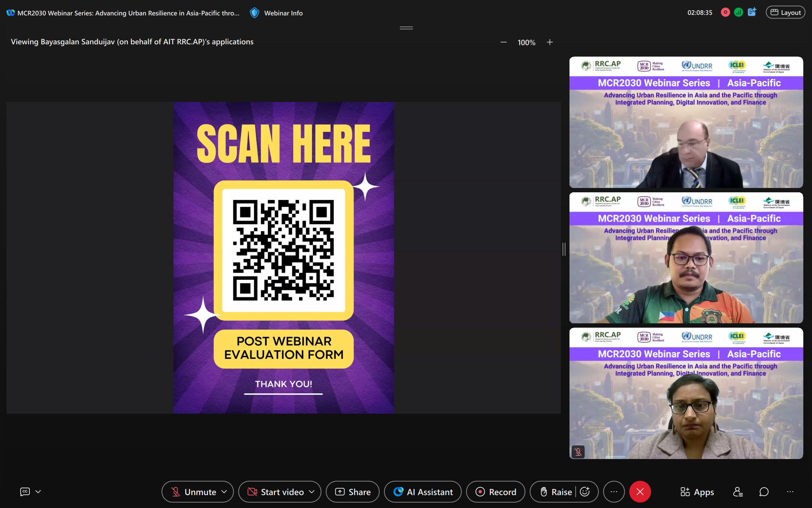812x508 pixels.
Task: Click the red recording indicator icon
Action: pyautogui.click(x=725, y=12)
